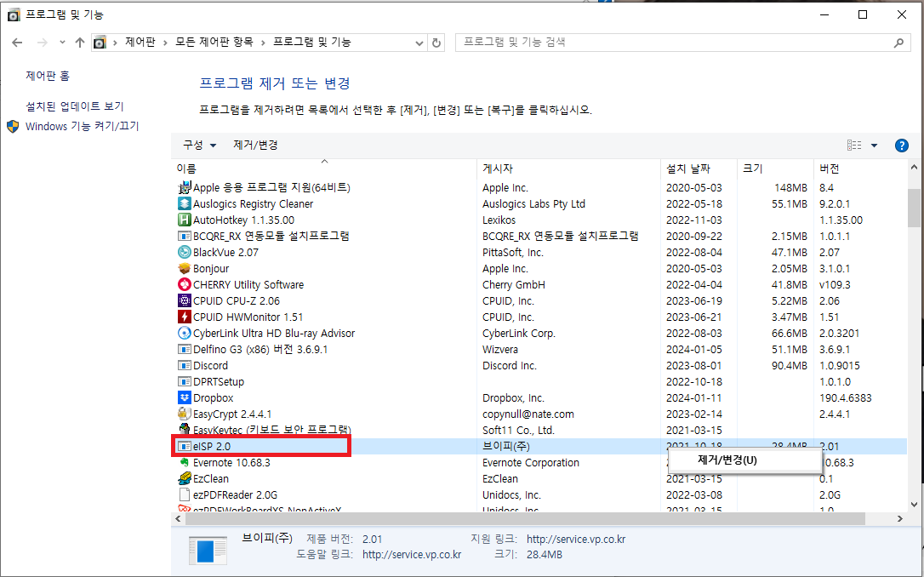Select the eISP 2.0 row
The width and height of the screenshot is (924, 577).
pyautogui.click(x=539, y=447)
